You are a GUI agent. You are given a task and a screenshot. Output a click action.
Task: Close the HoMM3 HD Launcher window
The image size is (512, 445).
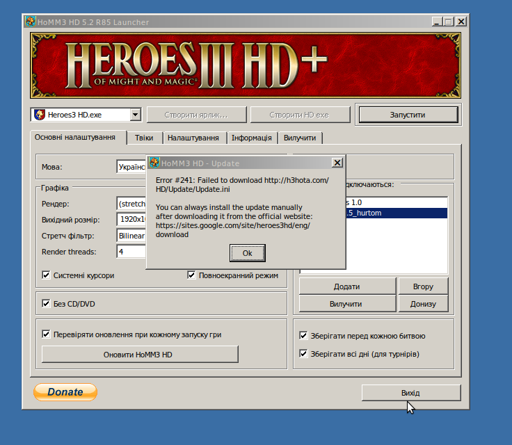tap(461, 22)
